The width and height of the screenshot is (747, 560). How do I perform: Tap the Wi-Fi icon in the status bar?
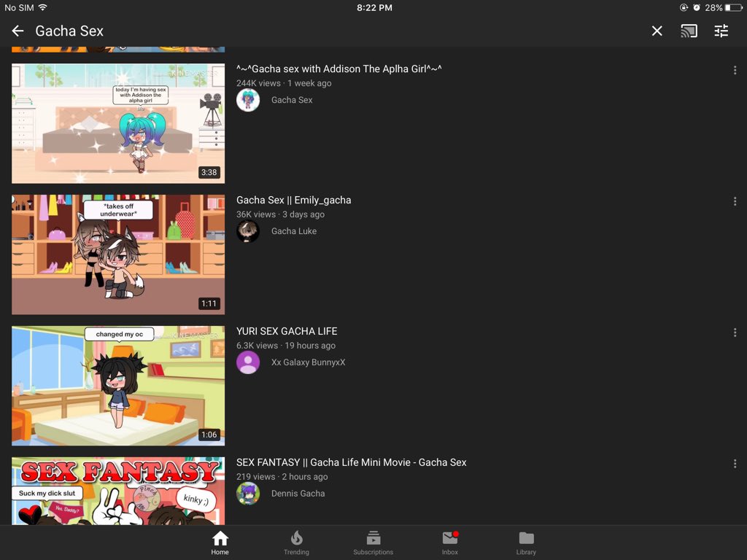pyautogui.click(x=43, y=7)
